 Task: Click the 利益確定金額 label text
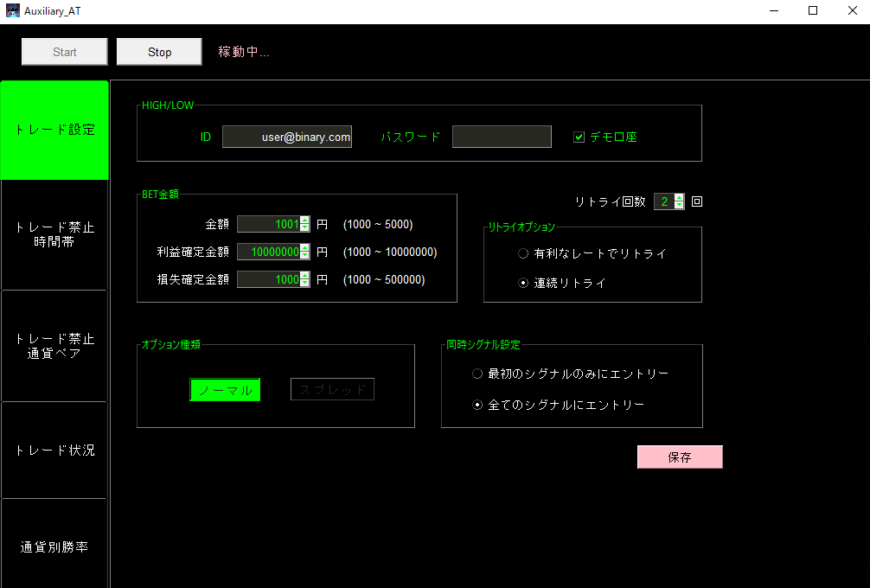[193, 252]
